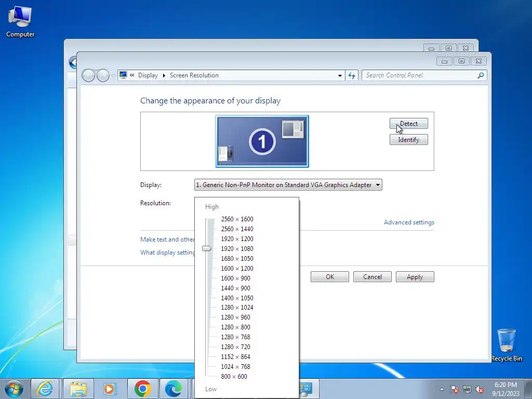Click the Show desktop strip on the taskbar
532x399 pixels.
click(x=528, y=389)
